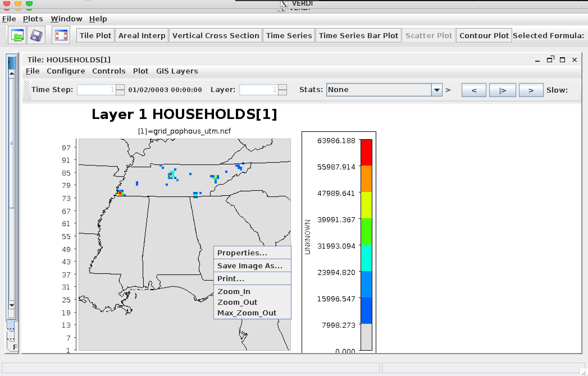Click the save floppy disk icon
This screenshot has width=588, height=376.
point(36,36)
